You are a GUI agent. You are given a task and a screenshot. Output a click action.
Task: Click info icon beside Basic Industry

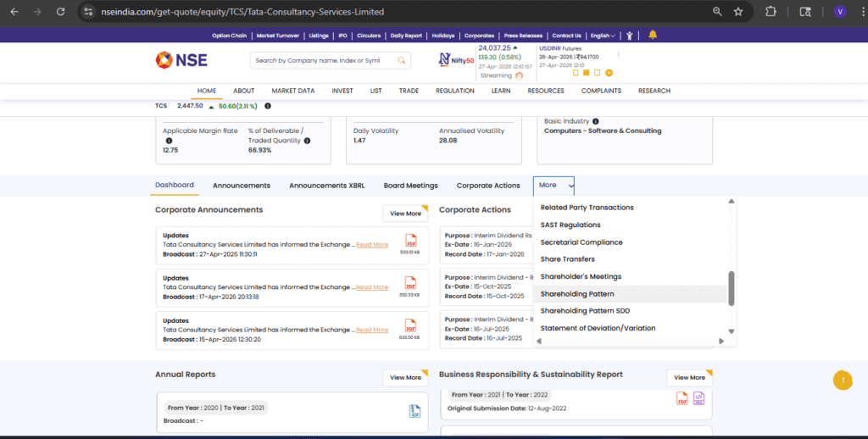pyautogui.click(x=596, y=121)
